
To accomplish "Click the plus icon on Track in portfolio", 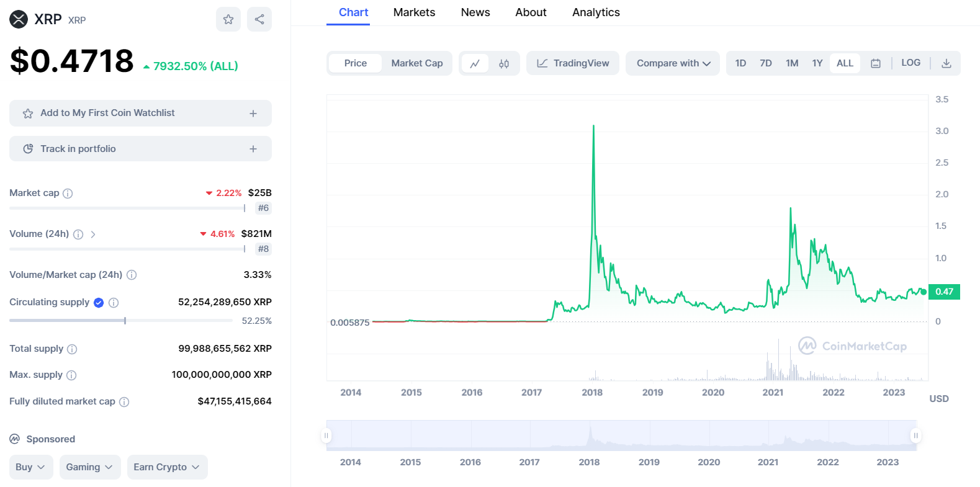I will pos(253,149).
